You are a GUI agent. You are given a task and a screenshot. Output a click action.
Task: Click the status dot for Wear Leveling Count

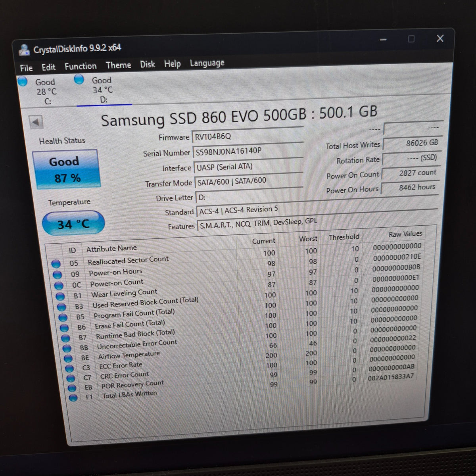pos(60,296)
